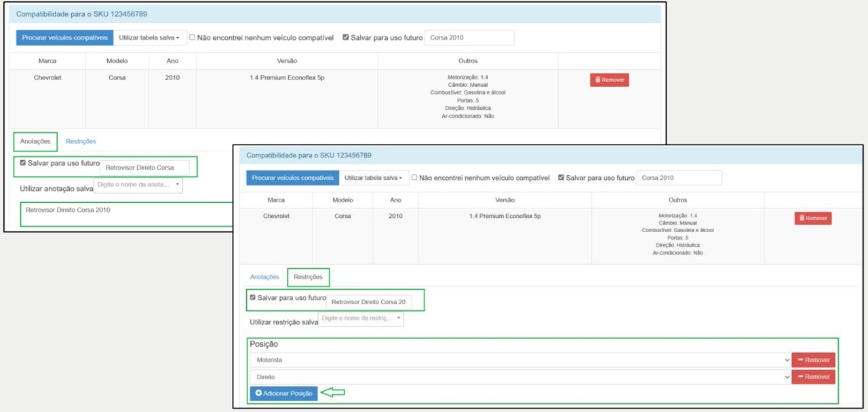Open the Motorista position dropdown

520,360
